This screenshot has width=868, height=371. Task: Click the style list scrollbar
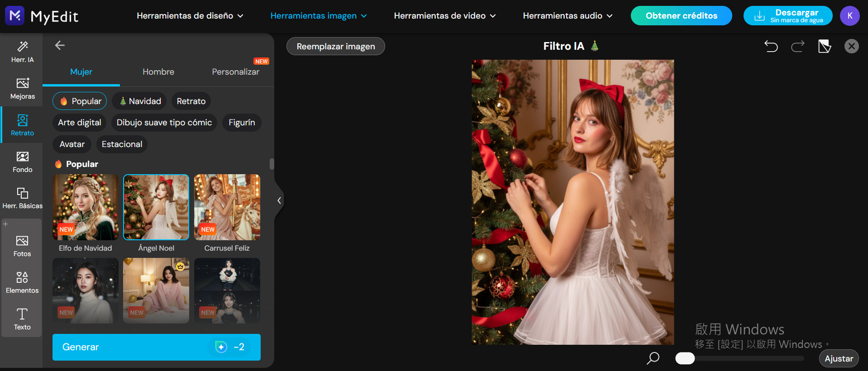(x=272, y=164)
